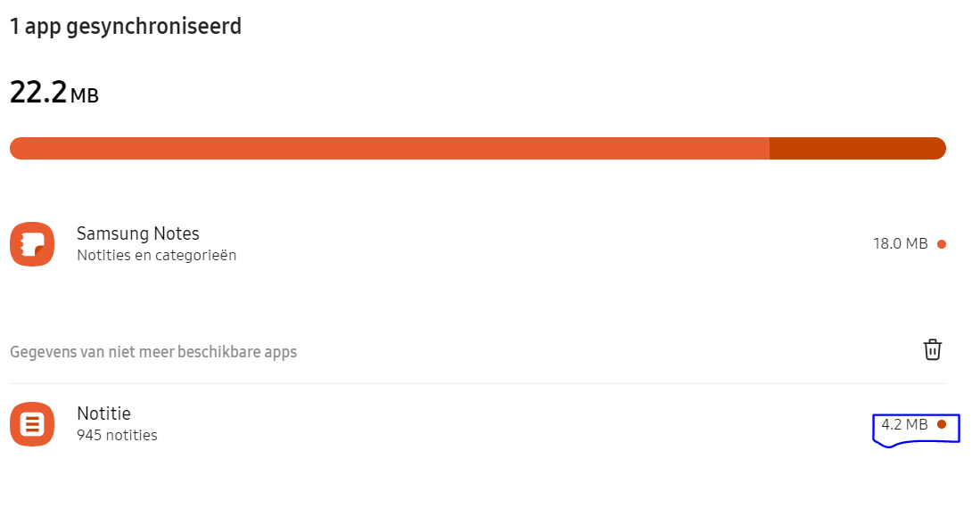Image resolution: width=980 pixels, height=516 pixels.
Task: Click the orange dot beside 18.0 MB
Action: tap(942, 244)
